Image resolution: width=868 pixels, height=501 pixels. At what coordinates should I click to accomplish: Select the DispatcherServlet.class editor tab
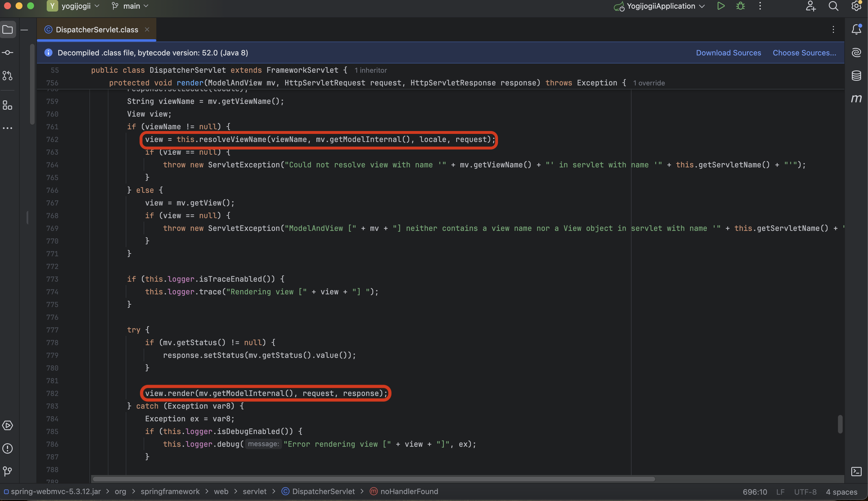click(x=97, y=30)
